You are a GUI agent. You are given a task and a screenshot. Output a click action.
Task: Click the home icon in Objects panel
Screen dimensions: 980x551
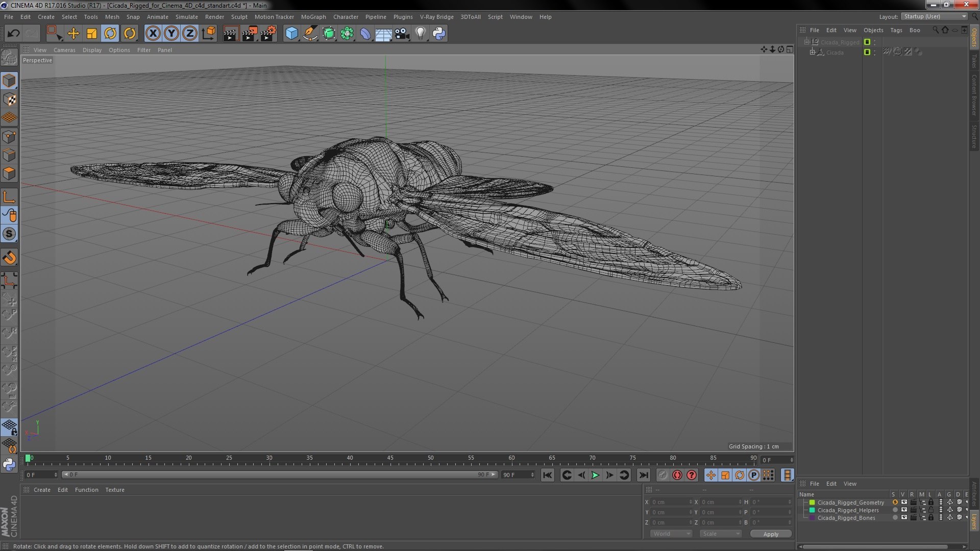pos(945,30)
